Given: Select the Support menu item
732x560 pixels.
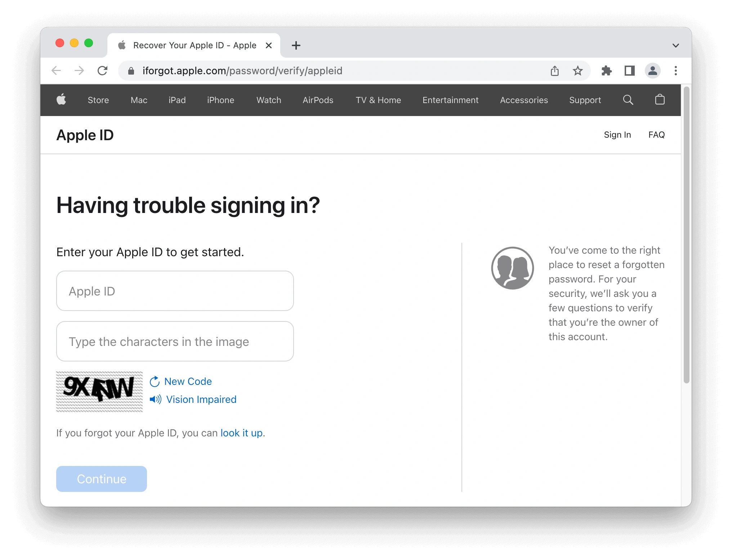Looking at the screenshot, I should coord(585,99).
